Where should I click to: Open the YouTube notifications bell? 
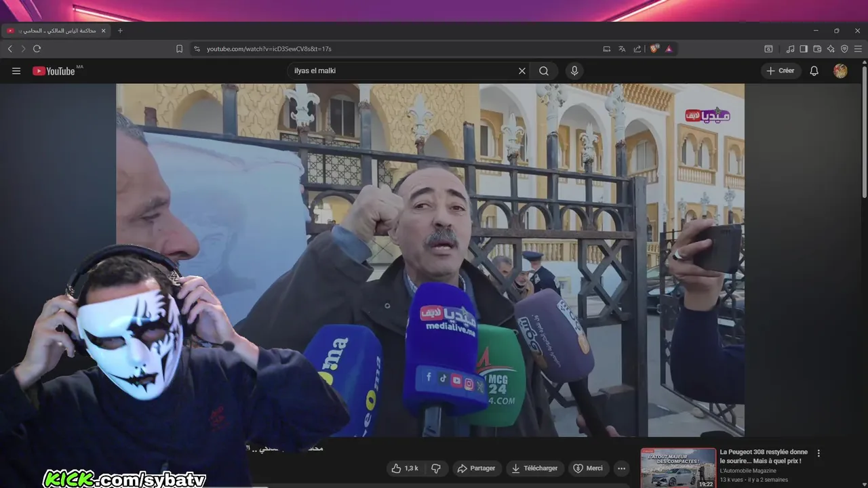[814, 70]
